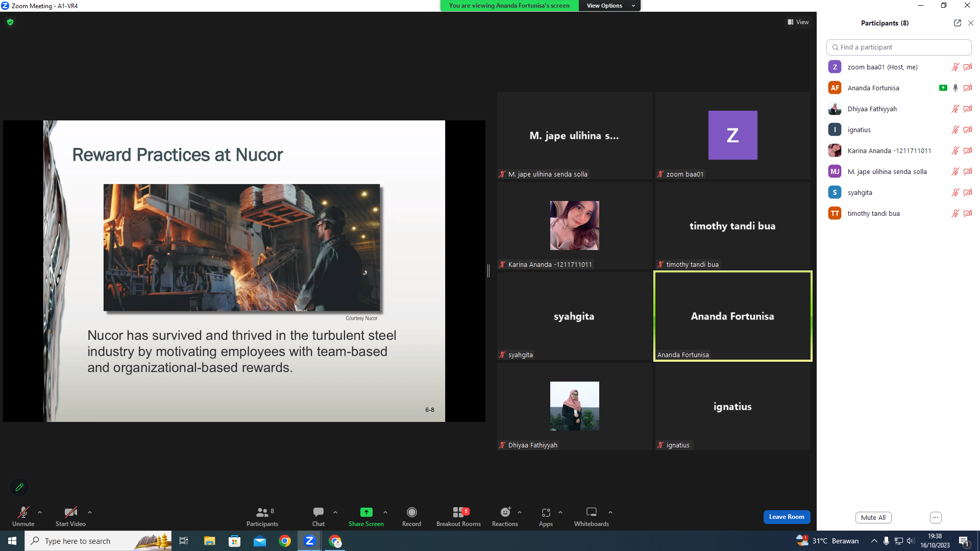Toggle mute for zoom baa01 in list
The height and width of the screenshot is (551, 980).
coord(955,67)
